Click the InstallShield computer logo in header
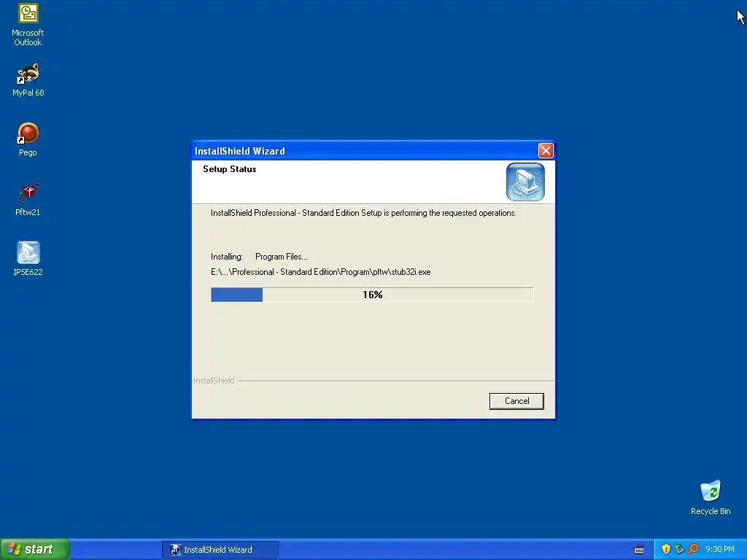 pyautogui.click(x=525, y=182)
